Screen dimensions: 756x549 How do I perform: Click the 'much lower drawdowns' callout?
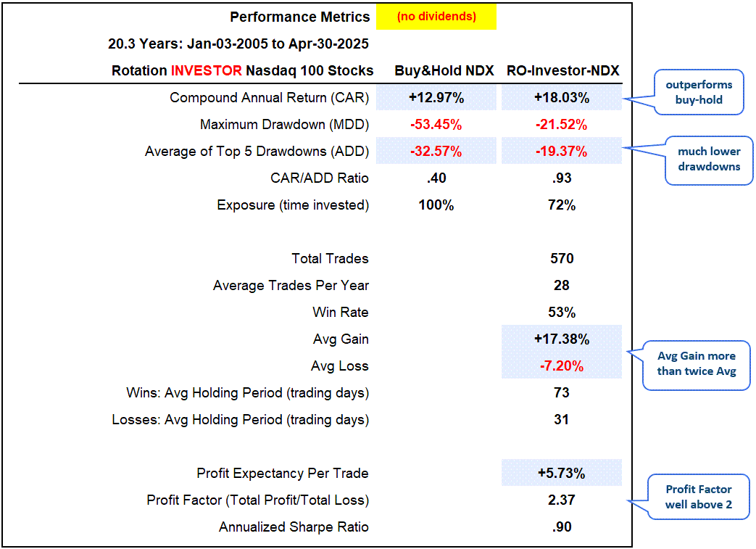(709, 160)
